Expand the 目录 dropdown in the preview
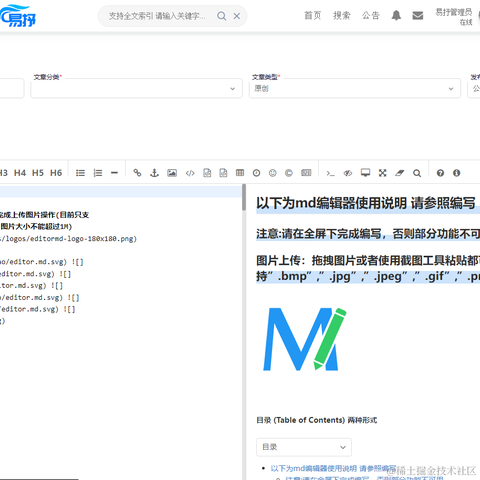The width and height of the screenshot is (480, 480). click(x=304, y=447)
